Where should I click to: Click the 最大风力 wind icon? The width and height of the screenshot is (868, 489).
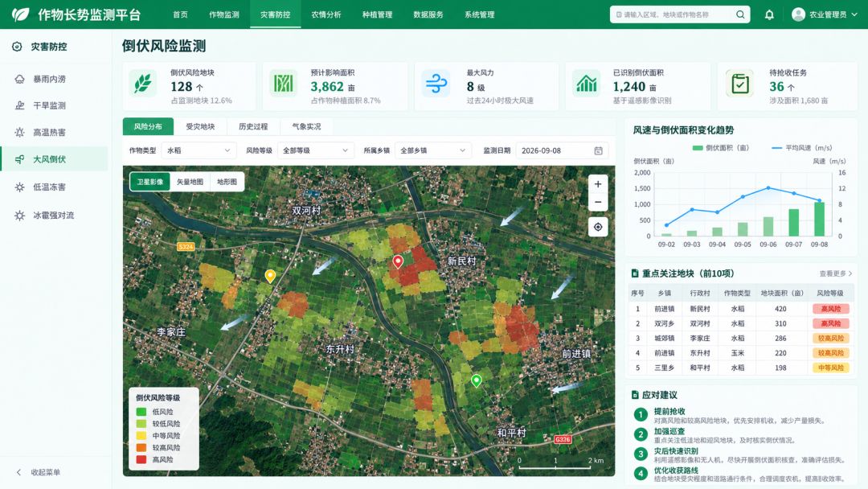[x=436, y=84]
